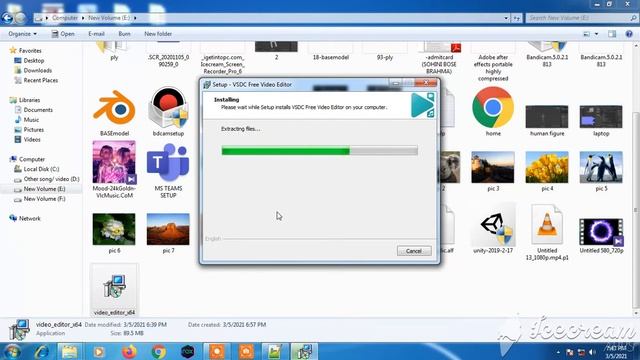
Task: Select Computer in the navigation pane
Action: click(32, 159)
